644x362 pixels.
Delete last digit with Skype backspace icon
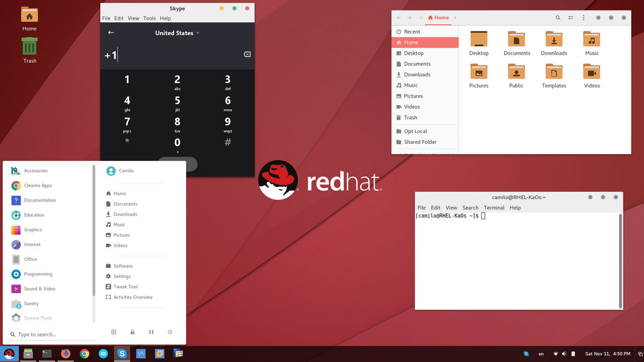[247, 54]
